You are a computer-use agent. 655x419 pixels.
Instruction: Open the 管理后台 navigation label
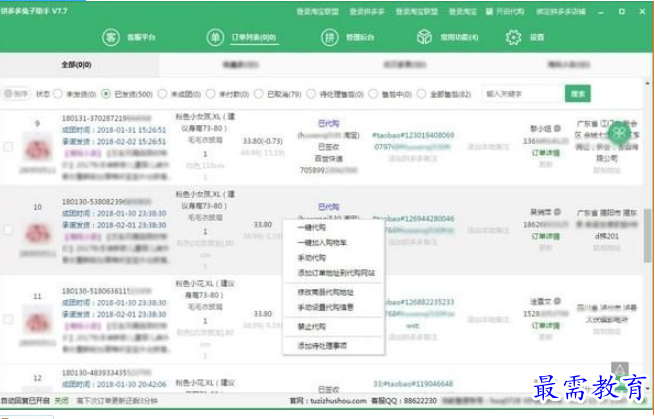pyautogui.click(x=360, y=37)
